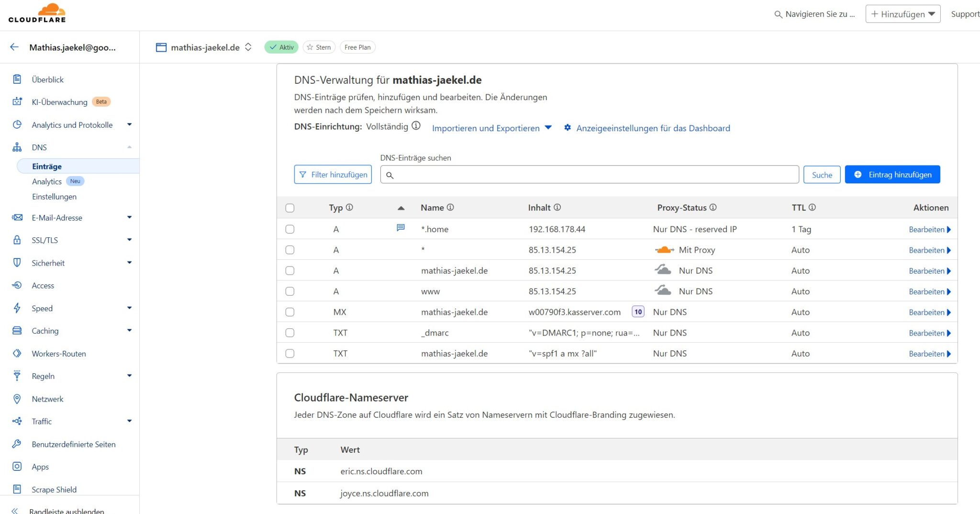Image resolution: width=980 pixels, height=514 pixels.
Task: Select the SSL/TLS lock icon
Action: [17, 240]
